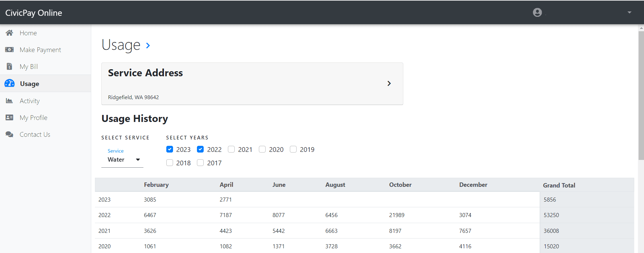The height and width of the screenshot is (253, 644).
Task: Open account menu dropdown arrow in header
Action: (629, 12)
